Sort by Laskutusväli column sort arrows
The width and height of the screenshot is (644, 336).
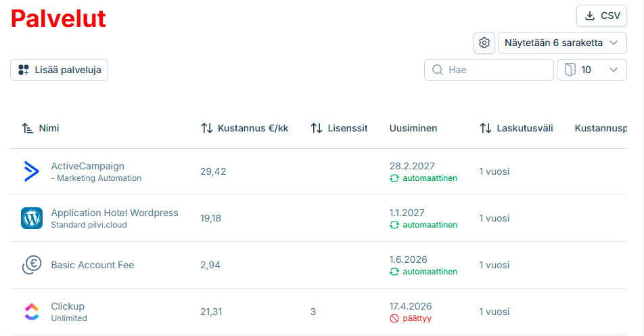click(485, 128)
